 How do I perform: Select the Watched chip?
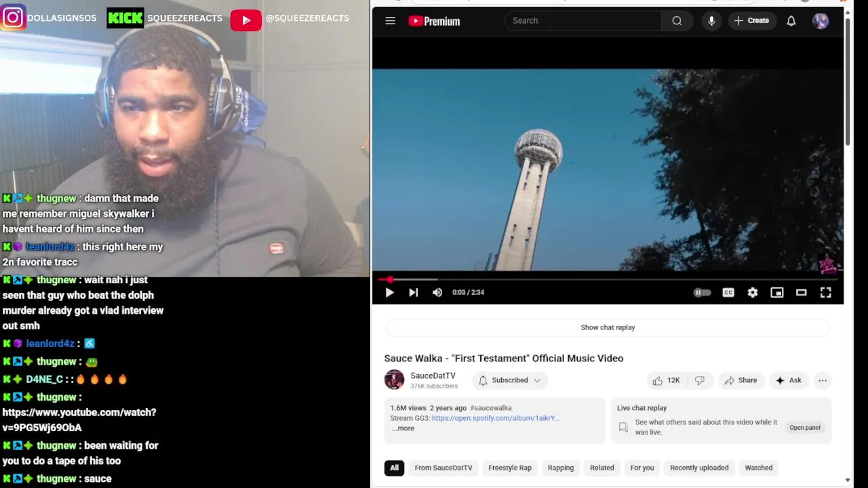(759, 468)
